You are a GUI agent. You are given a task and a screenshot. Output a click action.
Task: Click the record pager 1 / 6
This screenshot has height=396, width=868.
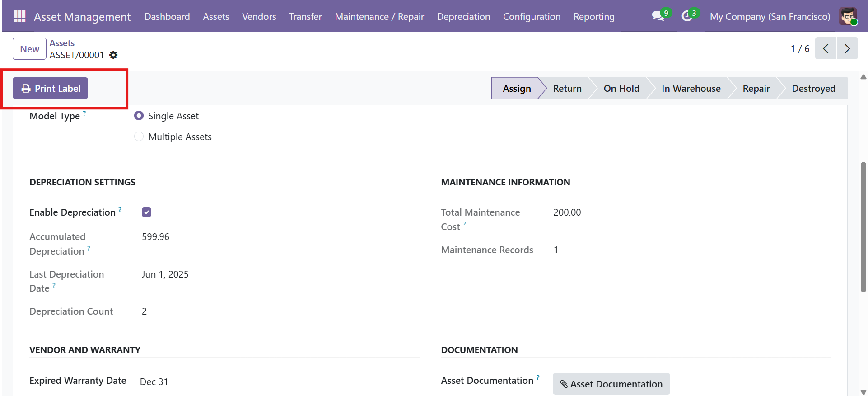tap(800, 48)
